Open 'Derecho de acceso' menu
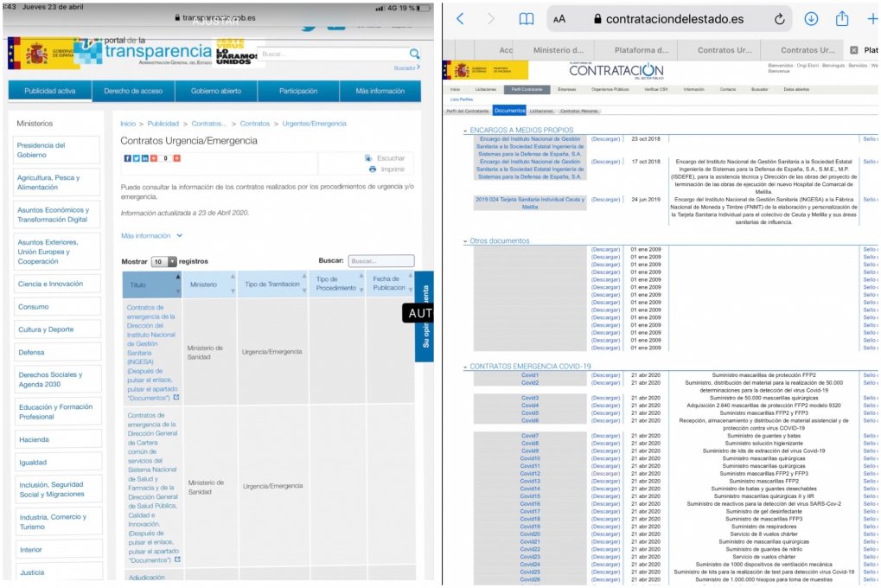The image size is (881, 588). 133,91
